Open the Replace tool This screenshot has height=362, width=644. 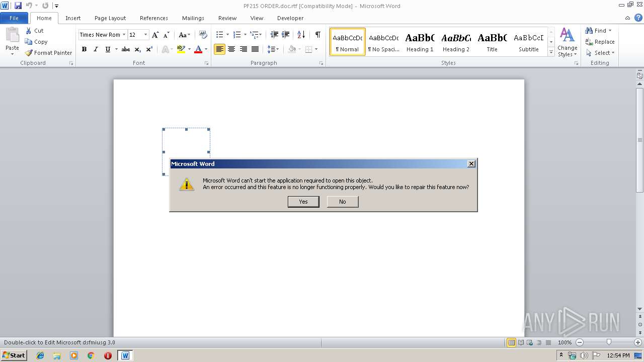[x=600, y=42]
